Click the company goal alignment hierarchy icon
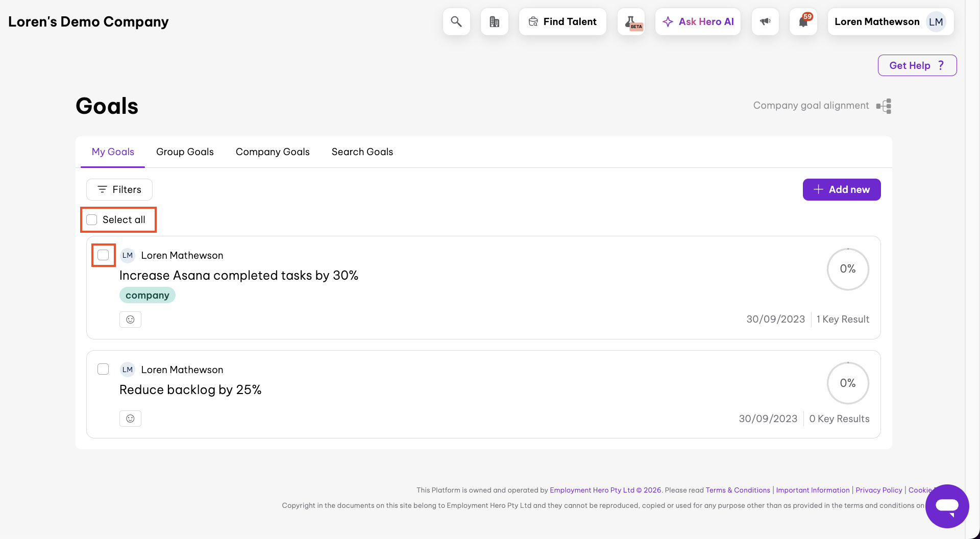The width and height of the screenshot is (980, 539). pyautogui.click(x=884, y=106)
